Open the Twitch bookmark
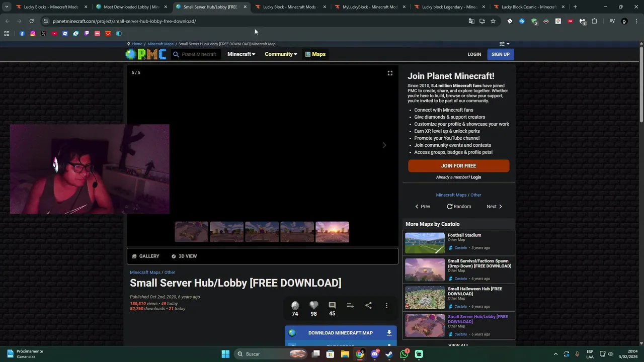This screenshot has height=362, width=644. (87, 34)
